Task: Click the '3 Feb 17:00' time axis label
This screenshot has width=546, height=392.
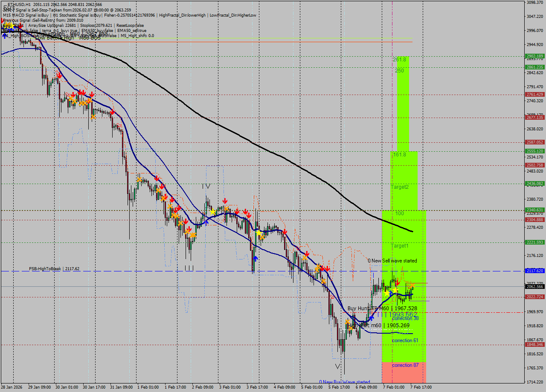Action: [x=257, y=387]
